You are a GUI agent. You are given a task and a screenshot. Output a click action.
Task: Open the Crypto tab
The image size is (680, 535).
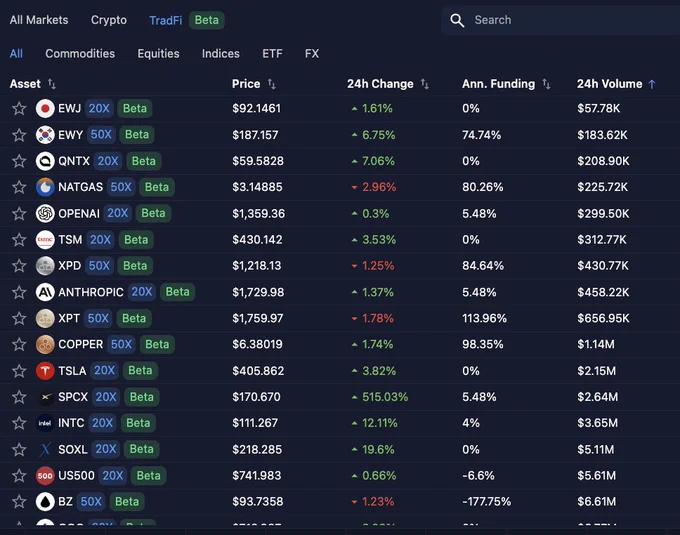click(x=109, y=20)
